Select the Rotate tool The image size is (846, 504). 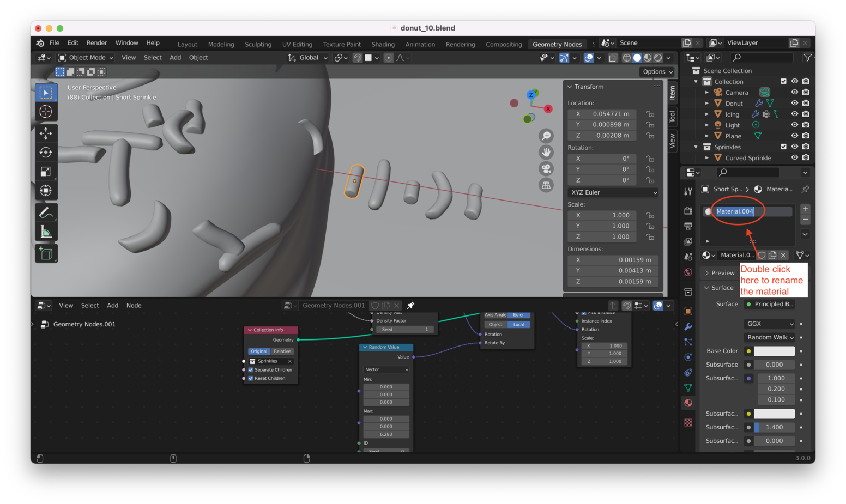[x=46, y=153]
